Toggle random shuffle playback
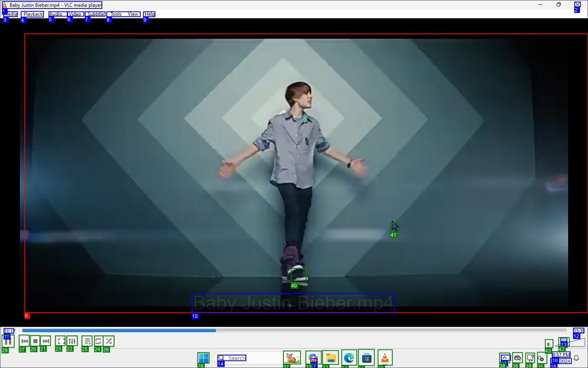Viewport: 588px width, 368px height. pos(109,341)
